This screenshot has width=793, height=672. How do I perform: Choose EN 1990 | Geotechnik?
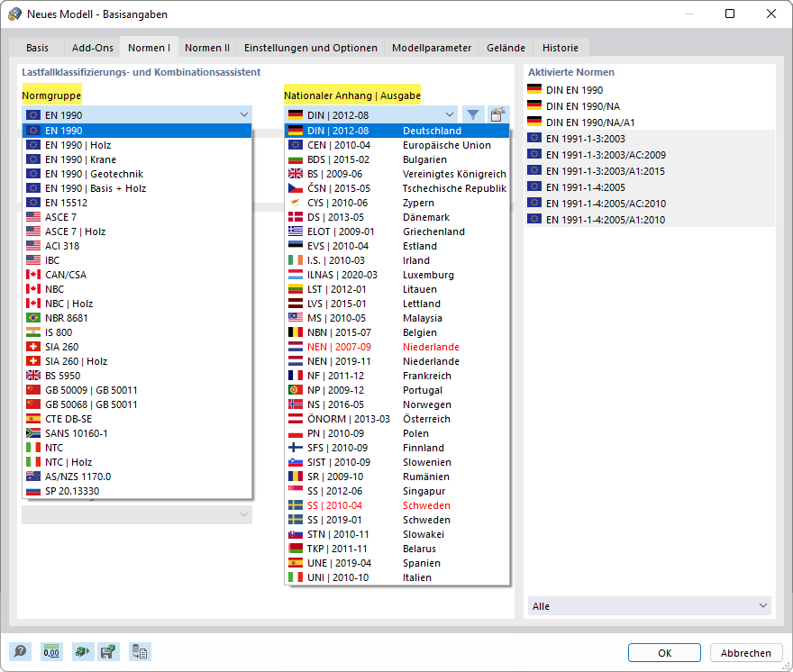pyautogui.click(x=137, y=174)
